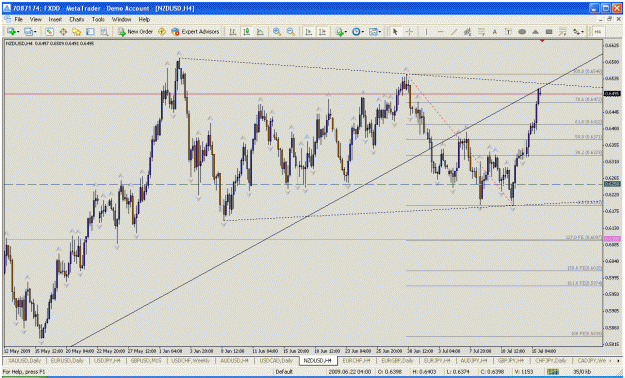The height and width of the screenshot is (378, 625).
Task: Select the Equidistant Channel tool
Action: [x=468, y=32]
